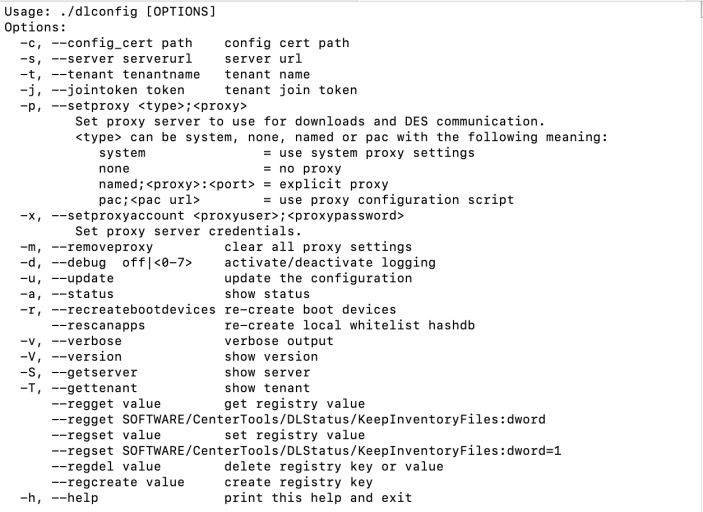
Task: Click the 'pac;<pac url>' proxy entry
Action: click(149, 200)
